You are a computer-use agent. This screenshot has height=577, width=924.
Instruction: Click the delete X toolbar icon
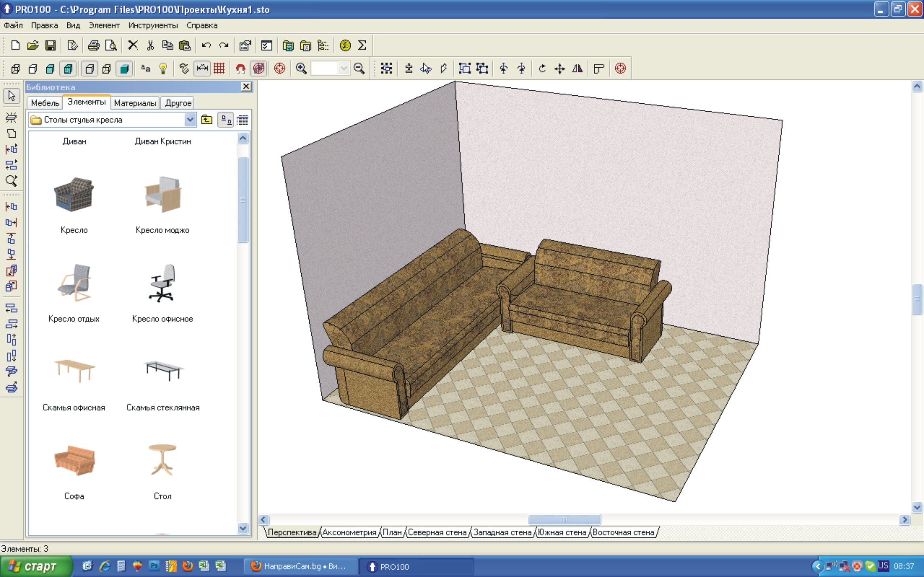133,46
